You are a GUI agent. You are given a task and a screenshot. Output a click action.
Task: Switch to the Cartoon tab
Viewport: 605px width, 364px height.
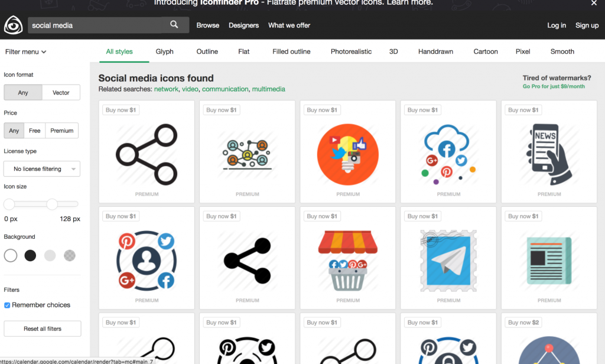[x=486, y=51]
